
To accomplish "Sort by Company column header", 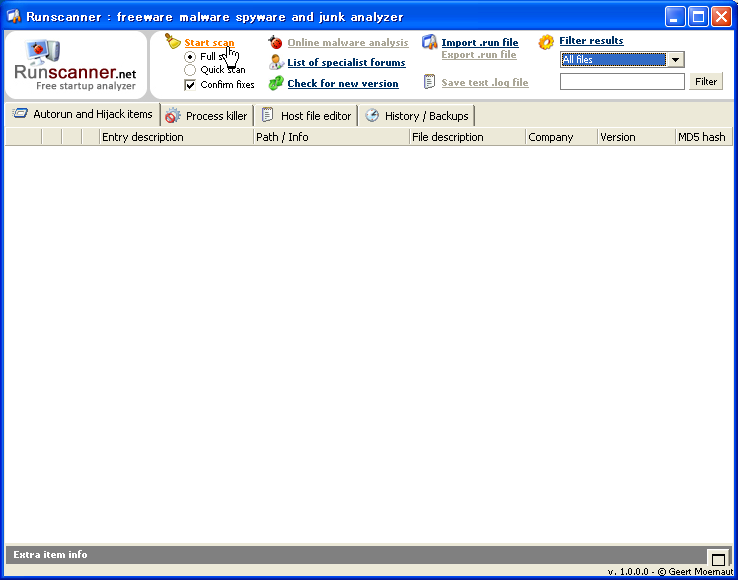I will (562, 137).
